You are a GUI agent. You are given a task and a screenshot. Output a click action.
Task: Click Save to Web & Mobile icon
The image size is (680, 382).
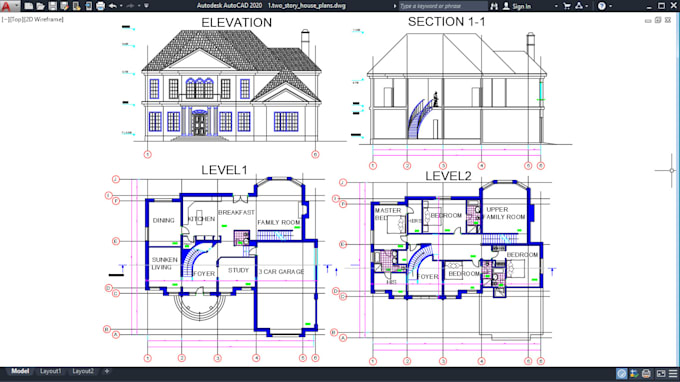click(88, 6)
